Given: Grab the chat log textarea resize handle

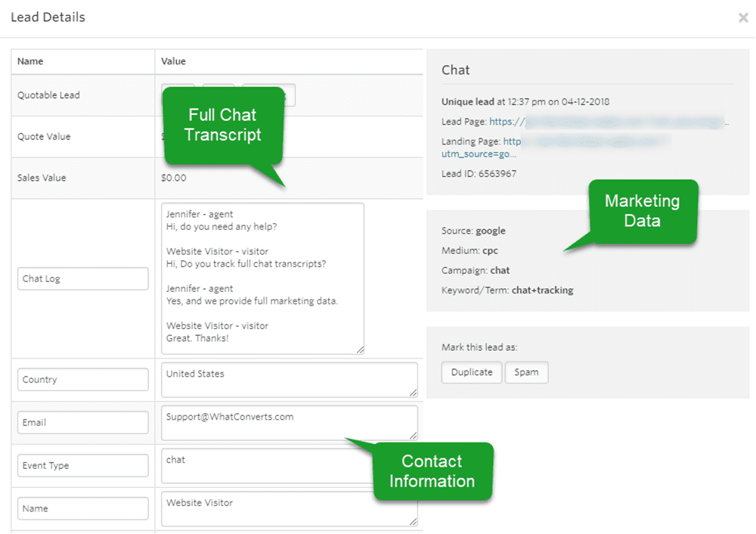Looking at the screenshot, I should 360,349.
